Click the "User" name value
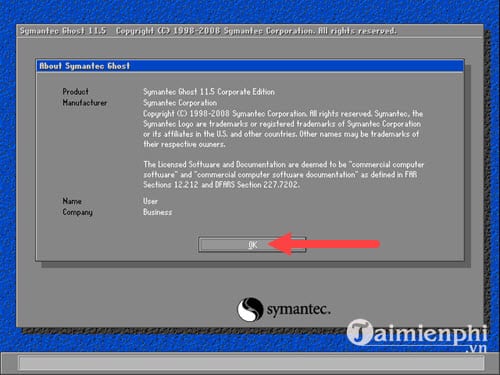Image resolution: width=500 pixels, height=375 pixels. point(150,201)
